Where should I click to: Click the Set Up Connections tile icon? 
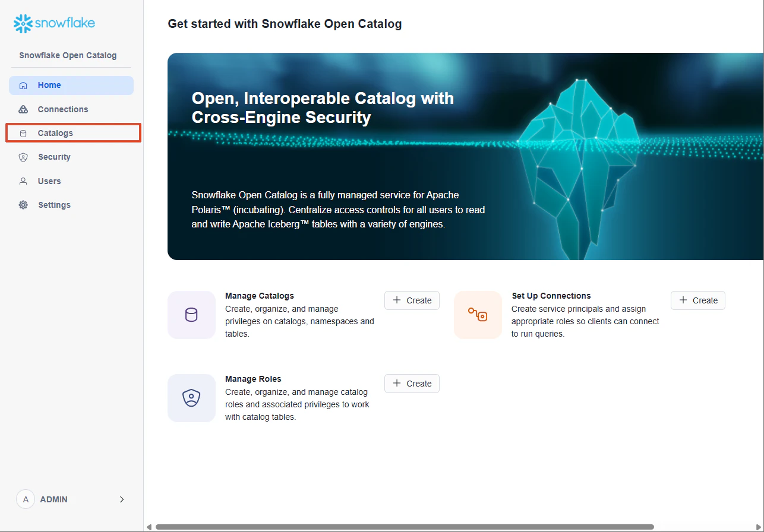pos(478,315)
